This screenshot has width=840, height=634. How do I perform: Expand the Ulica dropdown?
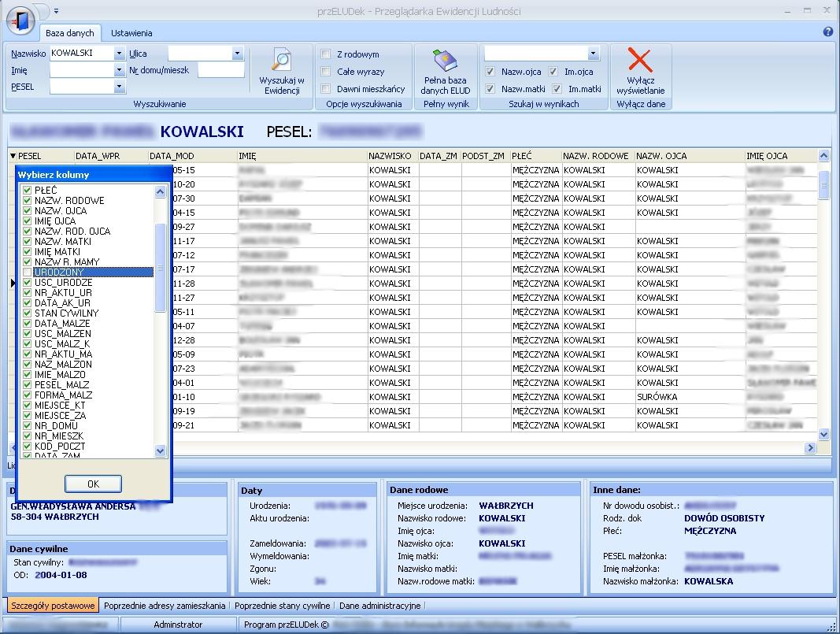(237, 53)
